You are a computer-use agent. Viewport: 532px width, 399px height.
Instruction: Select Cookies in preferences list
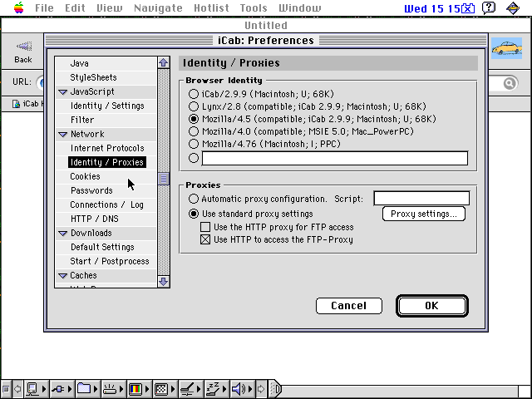(x=85, y=176)
